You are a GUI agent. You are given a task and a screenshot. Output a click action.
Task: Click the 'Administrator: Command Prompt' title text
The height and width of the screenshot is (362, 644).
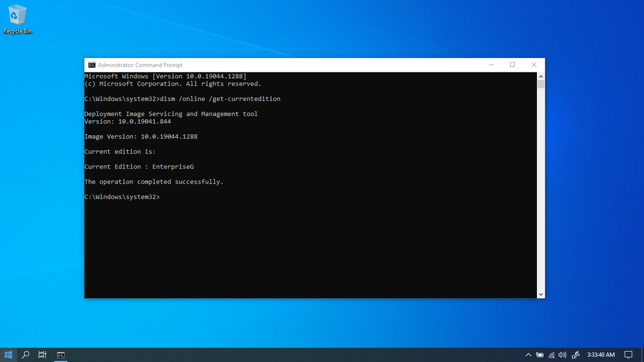coord(140,65)
